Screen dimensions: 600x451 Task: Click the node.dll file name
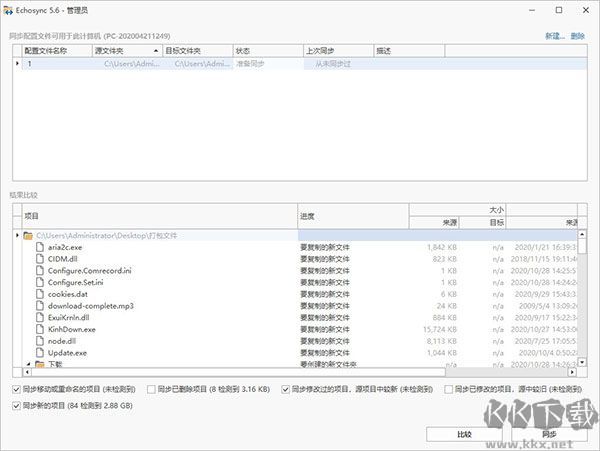(62, 341)
